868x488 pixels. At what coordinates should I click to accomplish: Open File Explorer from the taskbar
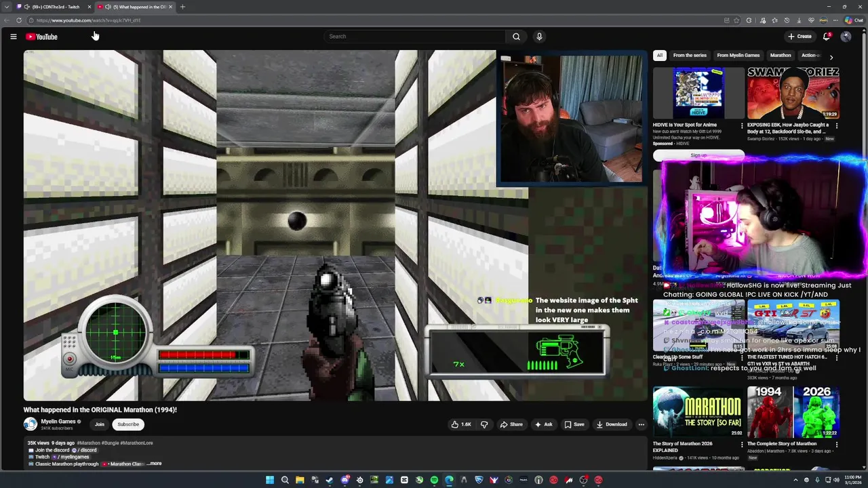[x=300, y=480]
